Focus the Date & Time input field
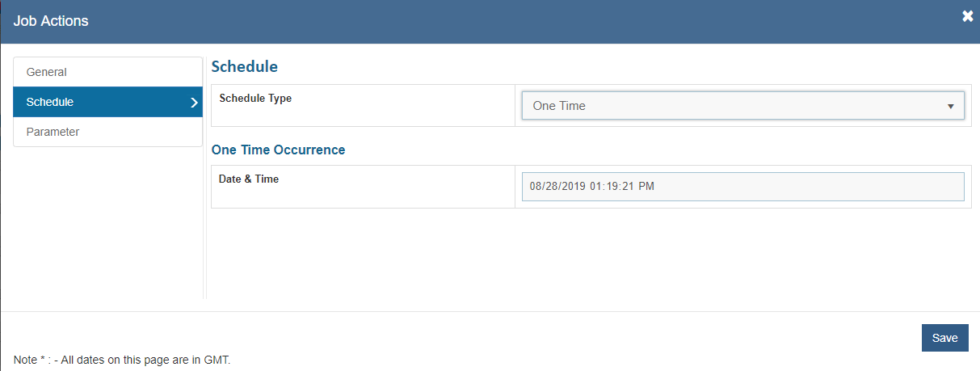This screenshot has height=371, width=980. 742,187
